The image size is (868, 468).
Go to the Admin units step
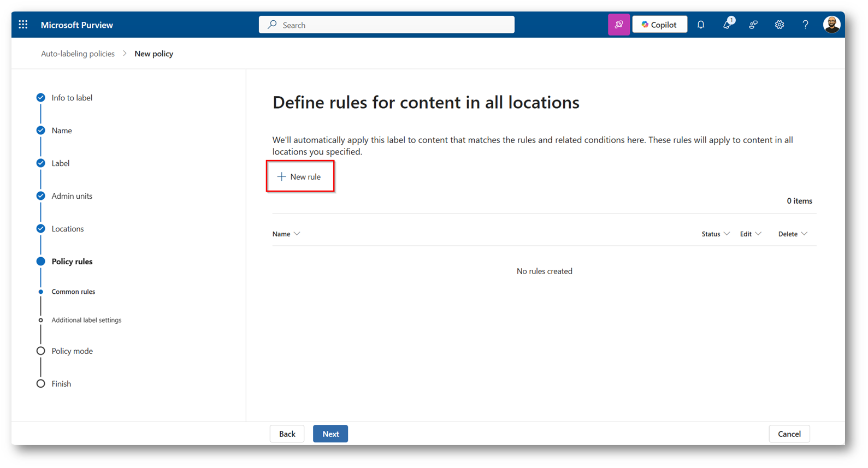click(x=72, y=196)
